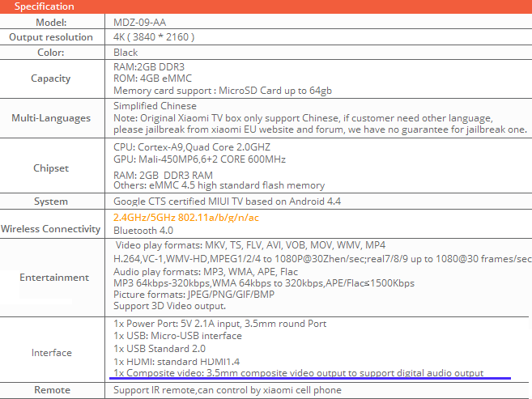532x399 pixels.
Task: Click the Specification header title
Action: [44, 6]
